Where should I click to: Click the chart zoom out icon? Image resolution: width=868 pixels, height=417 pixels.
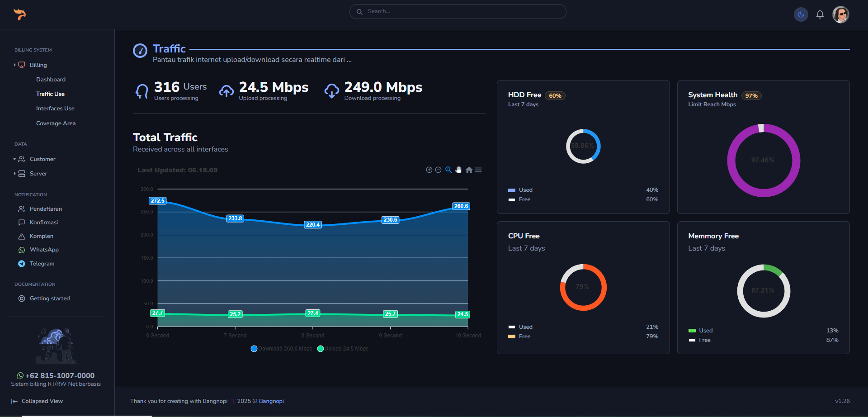[438, 170]
